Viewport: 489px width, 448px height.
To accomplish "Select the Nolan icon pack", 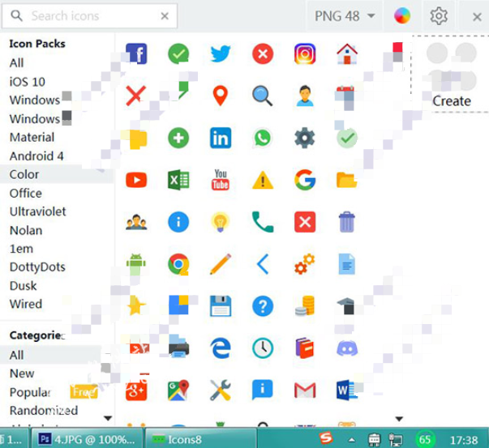I will pyautogui.click(x=26, y=230).
